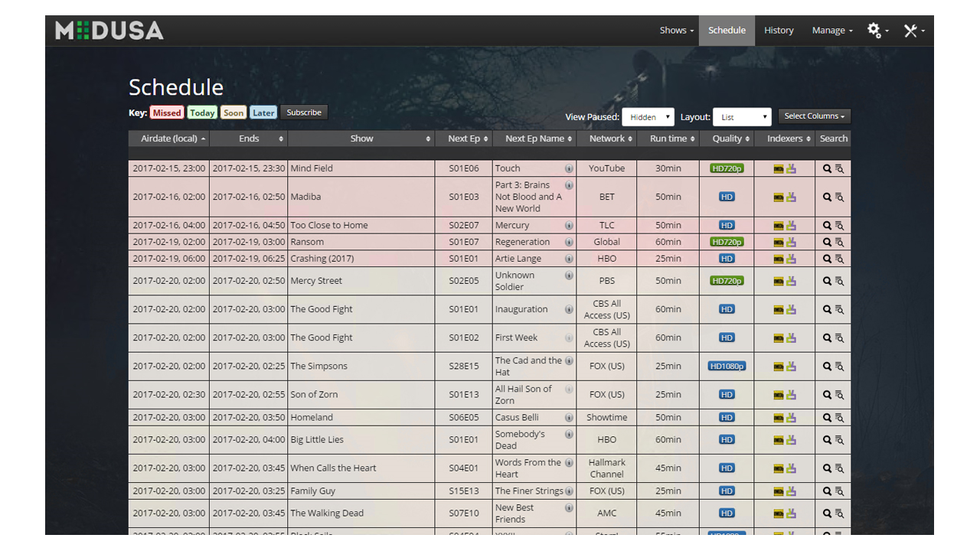Open the Shows menu

tap(676, 31)
